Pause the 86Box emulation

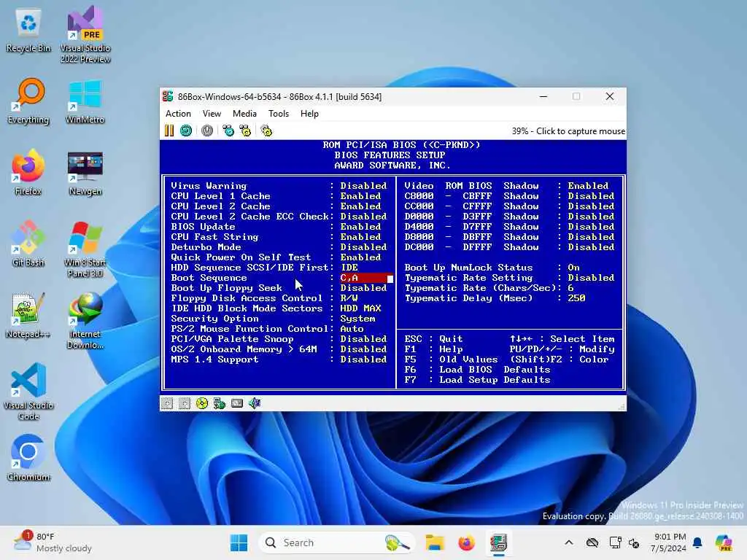[169, 131]
